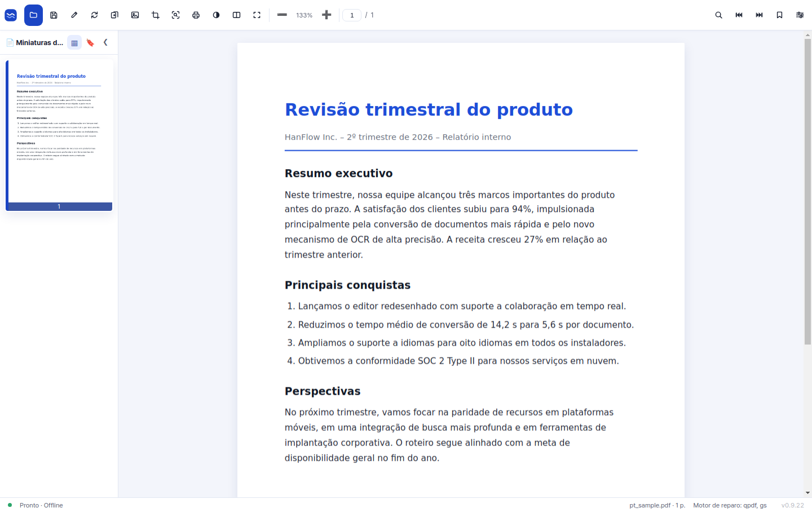812x512 pixels.
Task: Print the document using the printer icon
Action: click(x=196, y=15)
